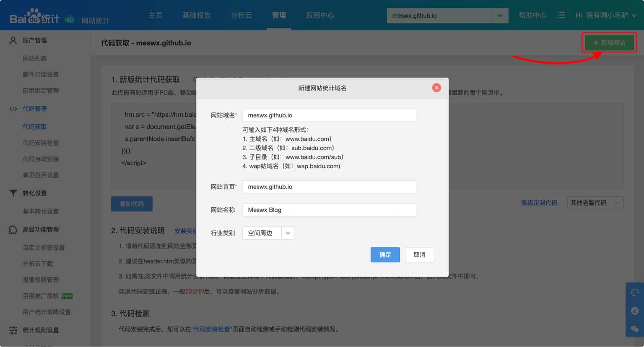Open the list menu icon in header
The height and width of the screenshot is (347, 644).
tap(561, 15)
